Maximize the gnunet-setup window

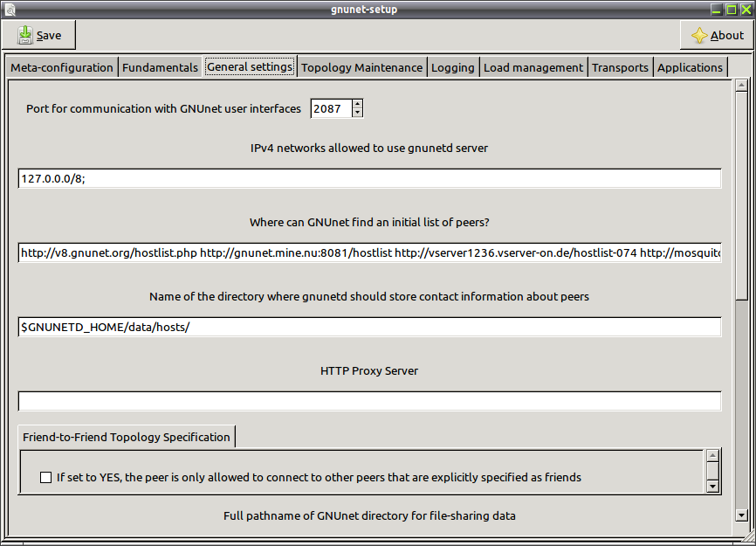[x=732, y=10]
